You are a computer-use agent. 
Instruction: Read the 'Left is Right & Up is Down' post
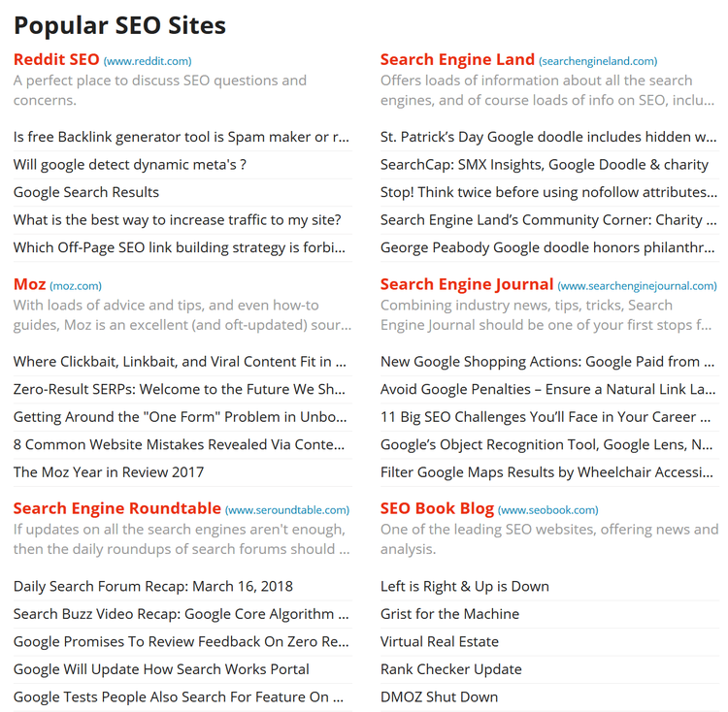(x=465, y=586)
